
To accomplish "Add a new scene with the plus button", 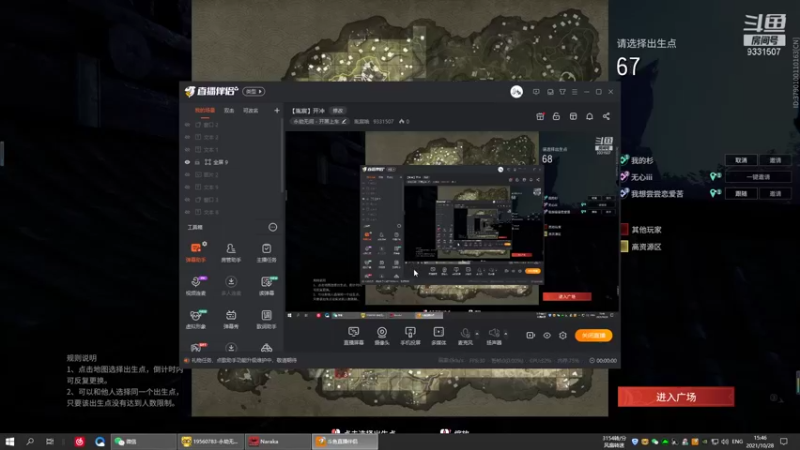I will pos(277,110).
